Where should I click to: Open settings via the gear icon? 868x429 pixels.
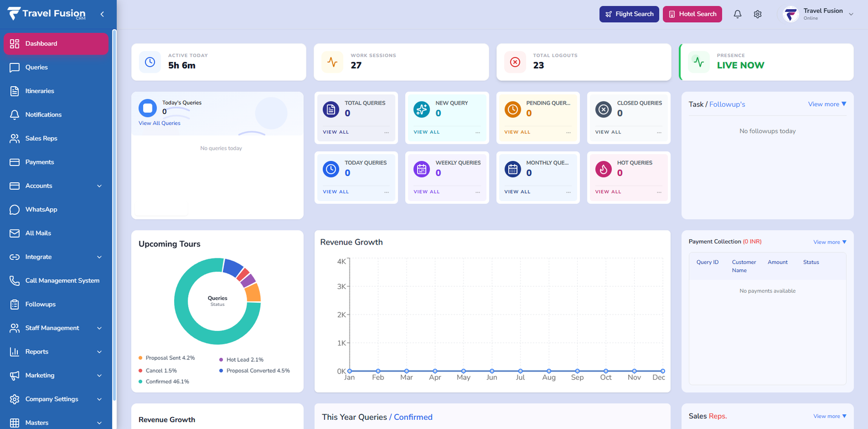coord(757,14)
